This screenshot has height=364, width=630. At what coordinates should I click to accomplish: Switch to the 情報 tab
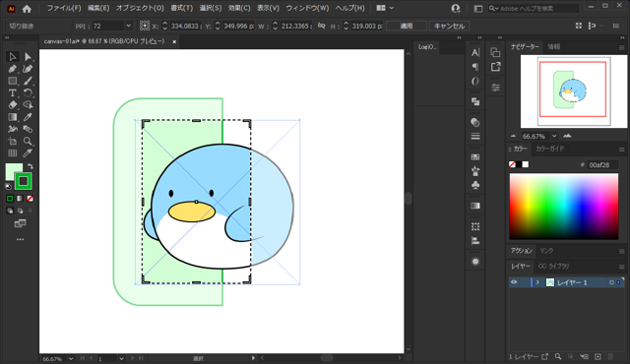pos(553,47)
